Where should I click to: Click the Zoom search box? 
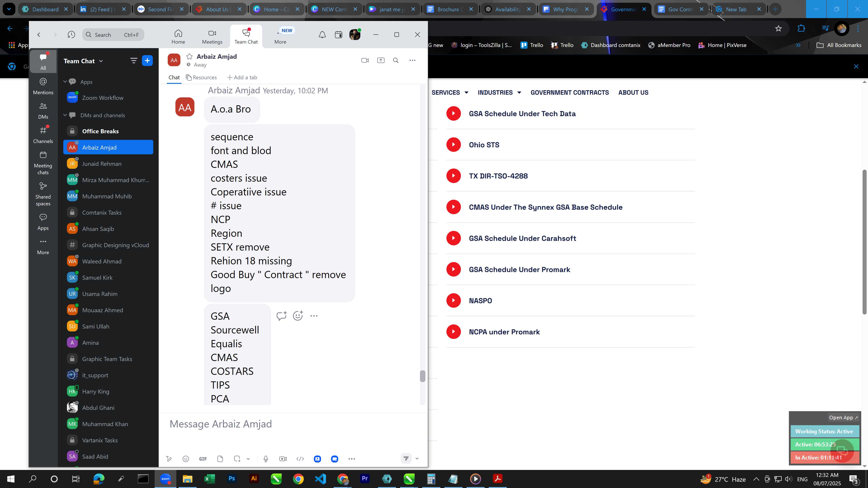113,35
